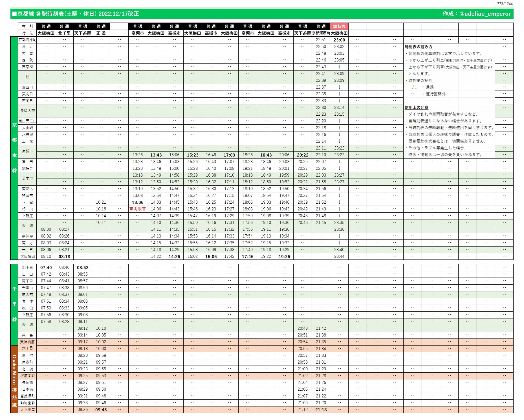The height and width of the screenshot is (420, 524).
Task: Select the 西京極 station row label
Action: (27, 67)
